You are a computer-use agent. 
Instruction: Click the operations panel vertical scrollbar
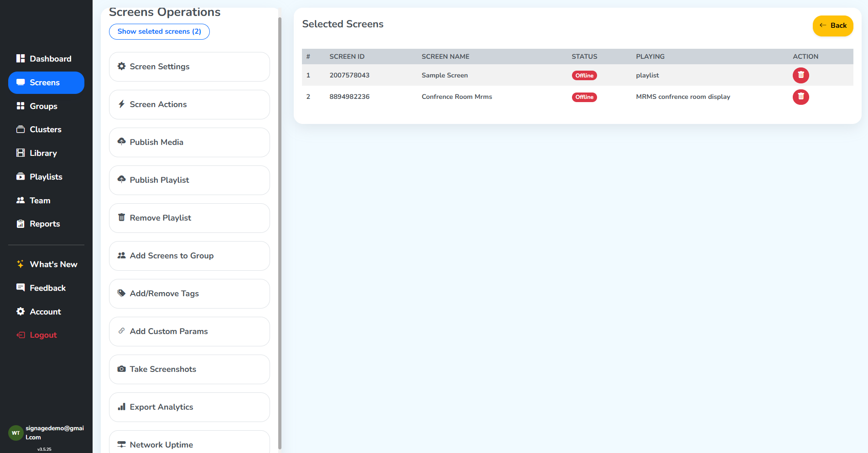[x=280, y=232]
